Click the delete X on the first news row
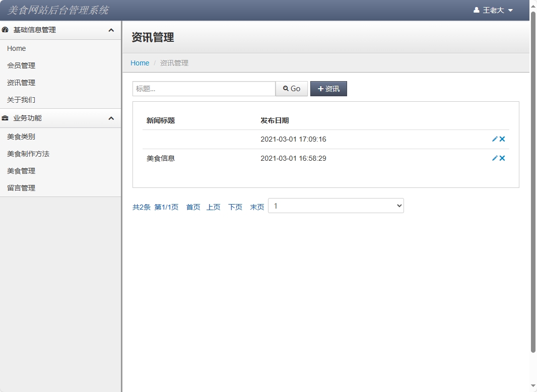The image size is (537, 392). coord(502,139)
